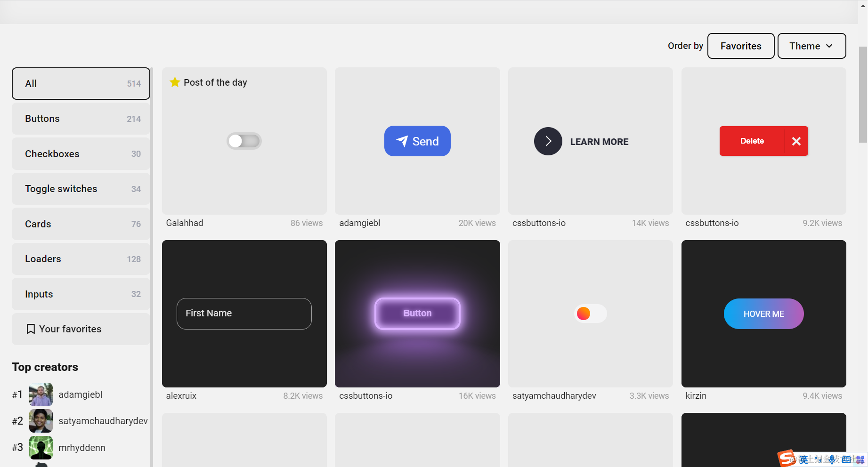Select the Cards category

[x=81, y=224]
